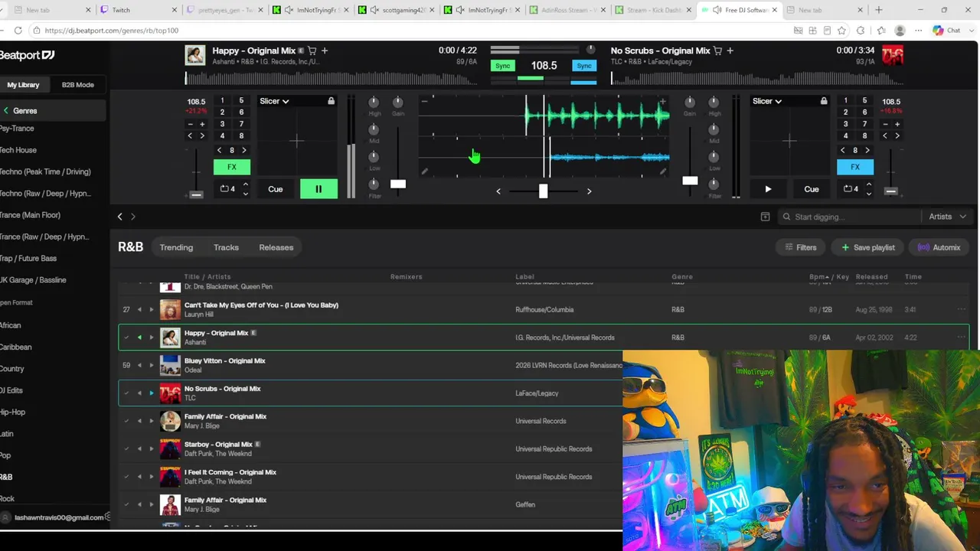Toggle the blue FX button on right deck
The height and width of the screenshot is (551, 980).
click(855, 167)
